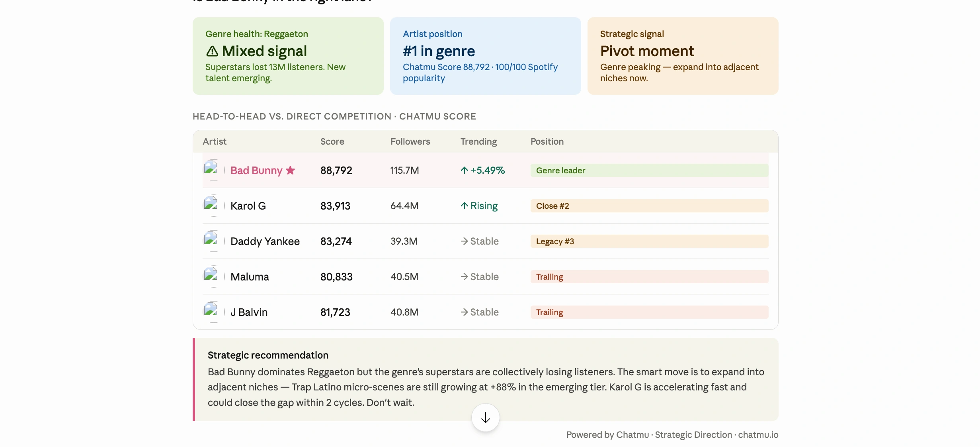Click the Close #2 position badge
This screenshot has height=447, width=980.
649,206
